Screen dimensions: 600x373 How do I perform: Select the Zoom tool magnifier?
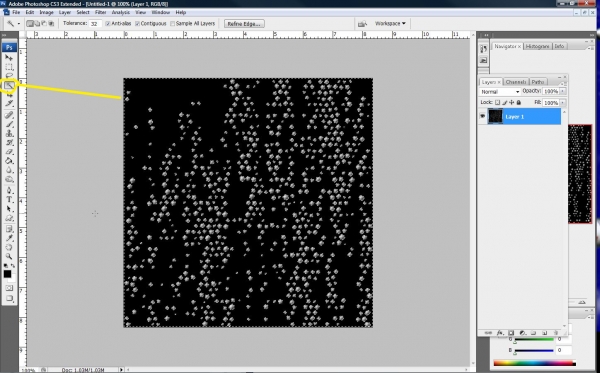point(9,256)
